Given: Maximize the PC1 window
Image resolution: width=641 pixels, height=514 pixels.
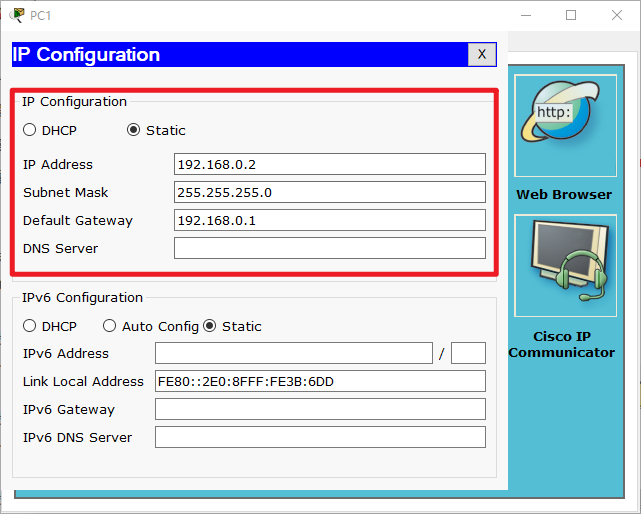Looking at the screenshot, I should tap(571, 15).
